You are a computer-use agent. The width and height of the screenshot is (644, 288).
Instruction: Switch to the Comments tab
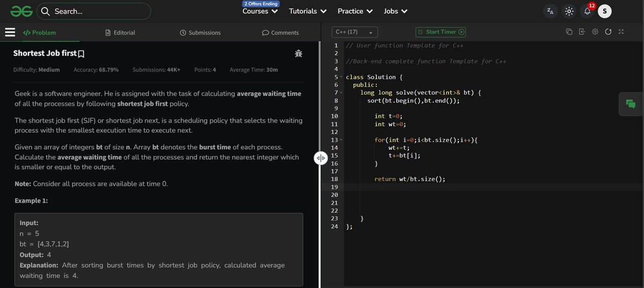[x=280, y=33]
